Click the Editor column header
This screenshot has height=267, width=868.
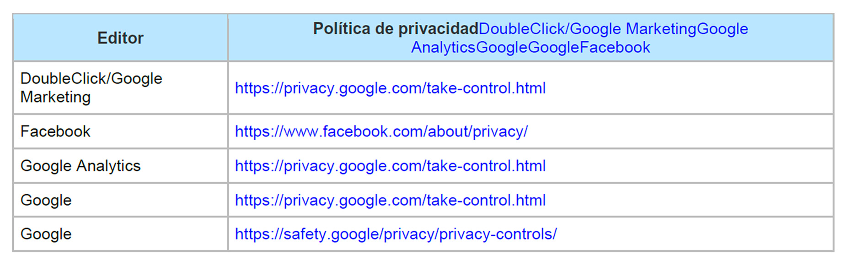point(120,38)
